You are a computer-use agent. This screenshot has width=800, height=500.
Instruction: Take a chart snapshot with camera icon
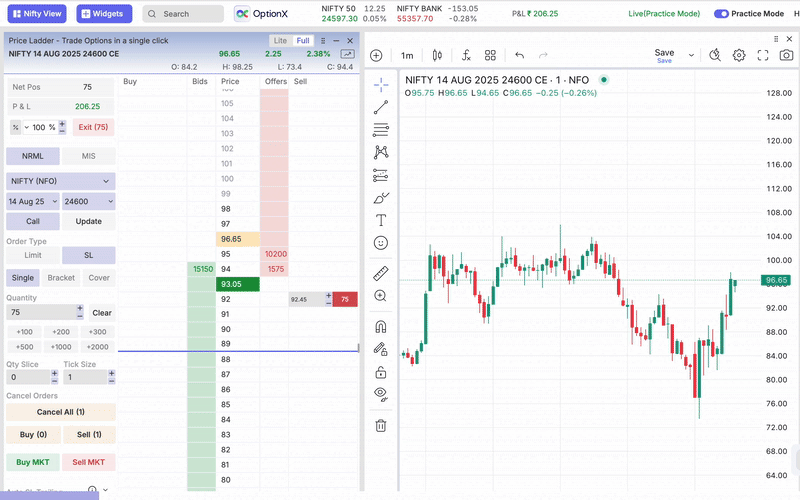(x=787, y=56)
